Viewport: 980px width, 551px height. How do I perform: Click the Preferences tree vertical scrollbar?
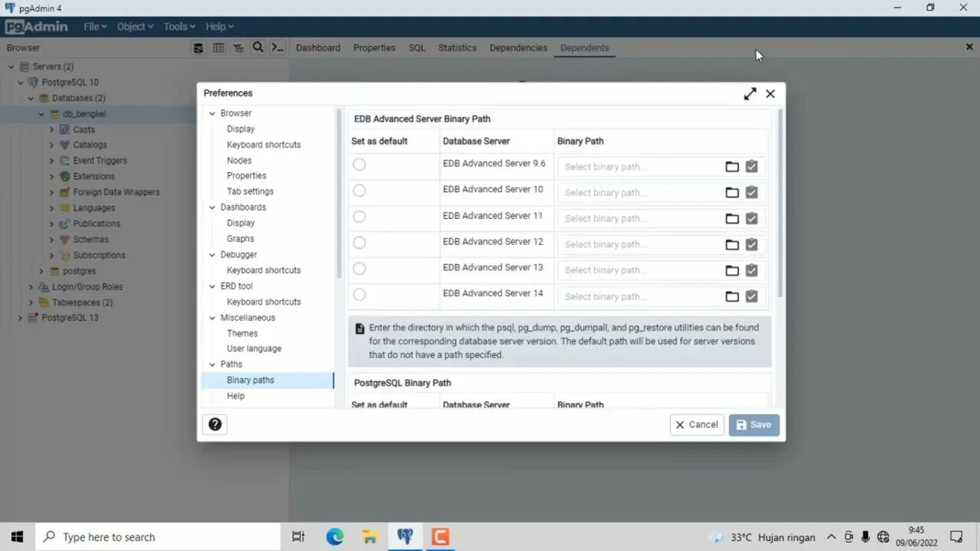[x=339, y=194]
